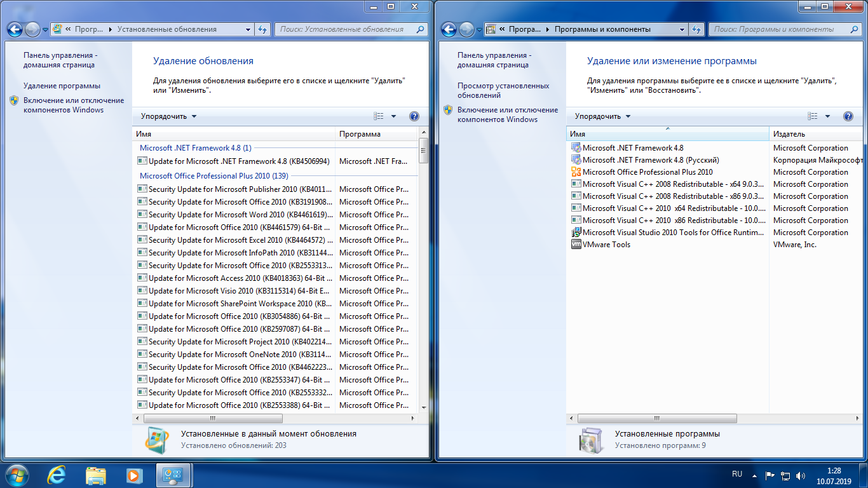
Task: Open address history dropdown in Programs and Features window
Action: 682,29
